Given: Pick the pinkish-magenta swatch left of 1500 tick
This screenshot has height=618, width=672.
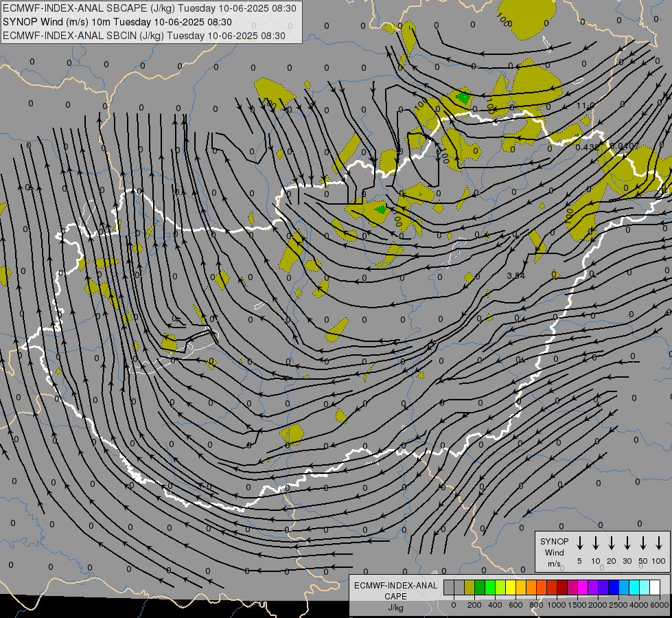Looking at the screenshot, I should tap(572, 587).
